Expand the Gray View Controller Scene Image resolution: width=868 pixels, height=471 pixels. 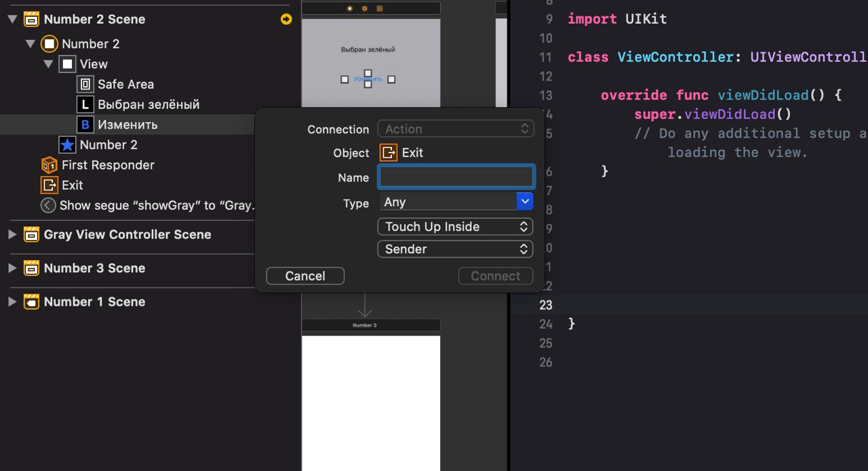coord(12,234)
